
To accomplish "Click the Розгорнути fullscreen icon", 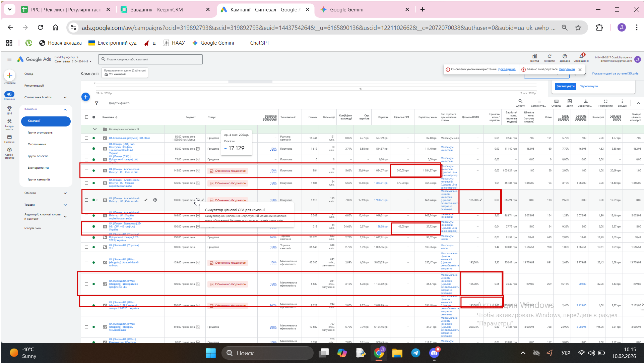I will coord(605,101).
